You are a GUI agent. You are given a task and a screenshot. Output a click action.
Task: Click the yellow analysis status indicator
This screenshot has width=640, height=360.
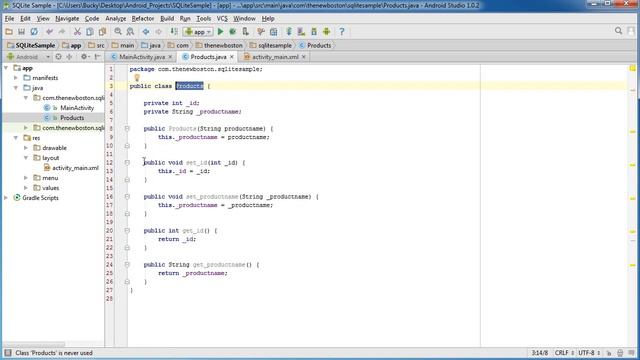click(x=632, y=68)
